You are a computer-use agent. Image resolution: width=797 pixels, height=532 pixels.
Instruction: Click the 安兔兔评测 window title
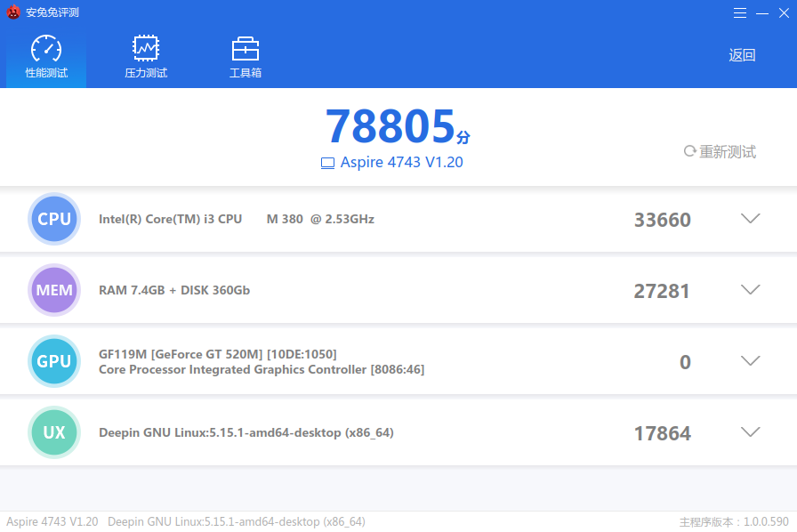tap(52, 12)
